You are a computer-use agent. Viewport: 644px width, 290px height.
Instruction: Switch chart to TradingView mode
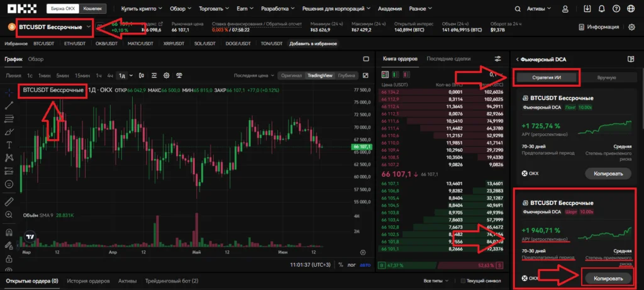point(321,75)
